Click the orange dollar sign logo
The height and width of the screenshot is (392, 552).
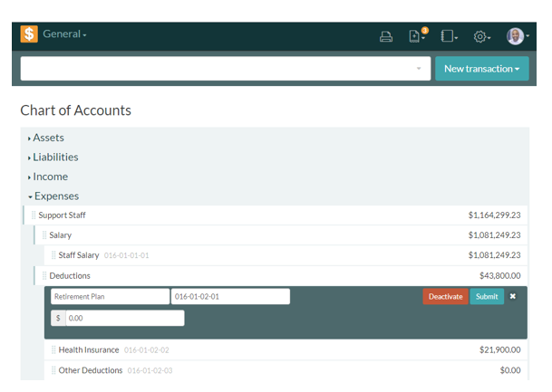pos(29,35)
